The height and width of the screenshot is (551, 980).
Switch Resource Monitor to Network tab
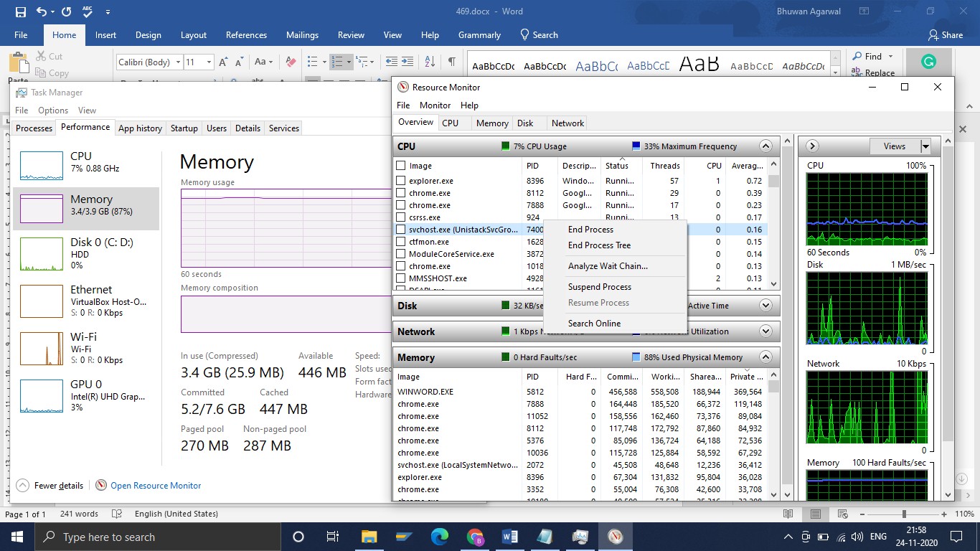pyautogui.click(x=567, y=123)
